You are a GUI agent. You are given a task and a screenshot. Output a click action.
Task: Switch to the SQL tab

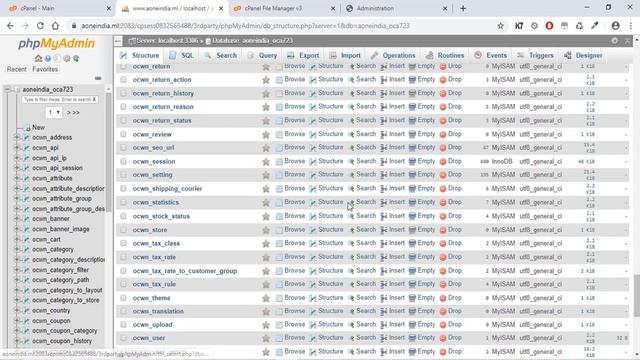(182, 56)
